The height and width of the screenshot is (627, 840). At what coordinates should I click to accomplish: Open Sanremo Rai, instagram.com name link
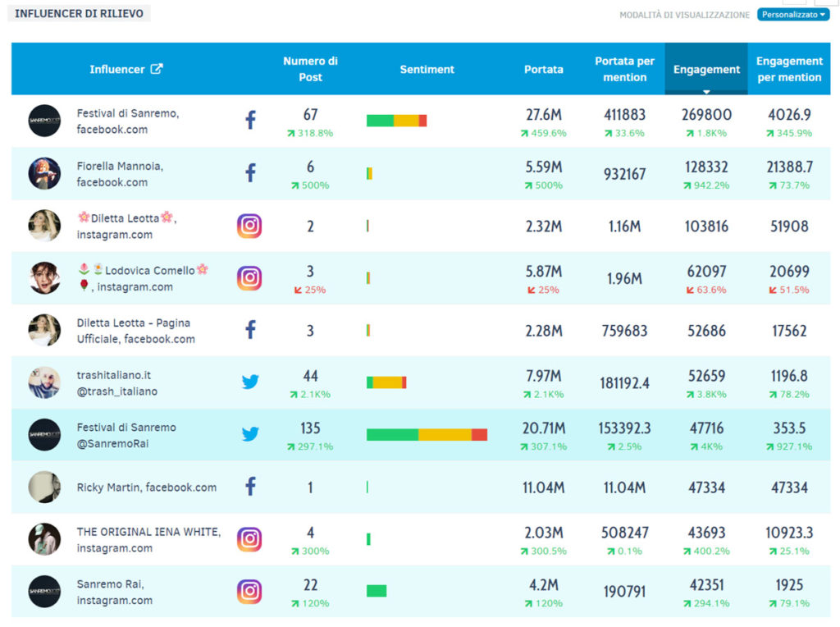pos(114,592)
